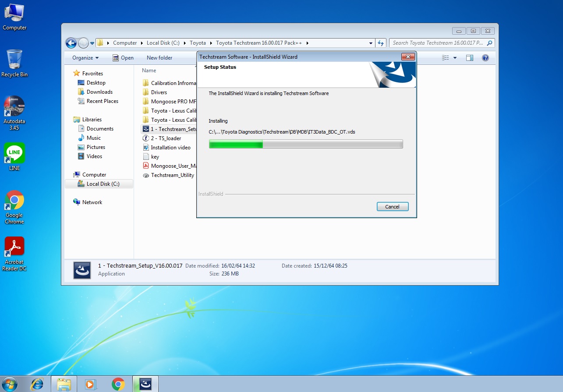Click the Search Toyota Techstream field
Image resolution: width=563 pixels, height=392 pixels.
(x=438, y=43)
